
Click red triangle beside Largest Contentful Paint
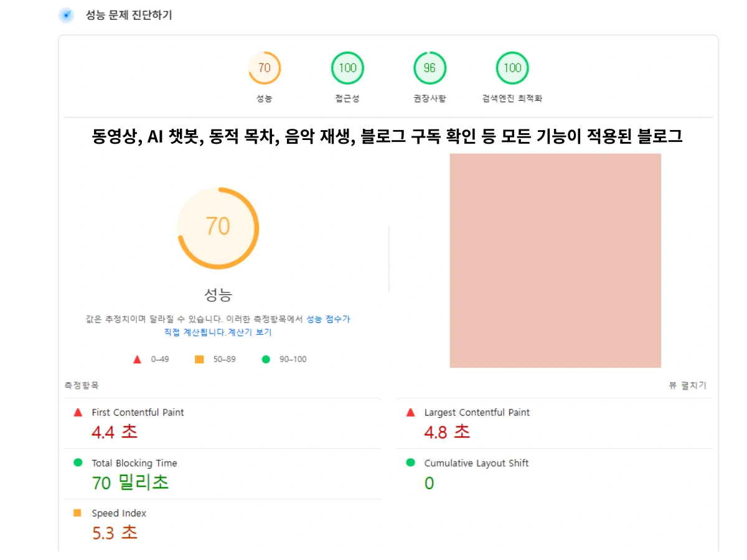click(x=410, y=412)
